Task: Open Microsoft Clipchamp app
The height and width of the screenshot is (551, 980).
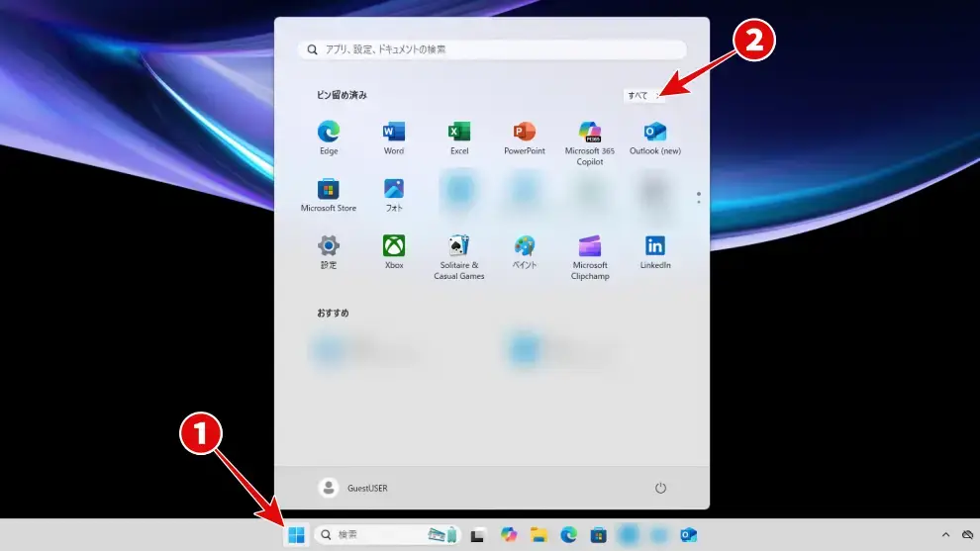Action: 589,257
